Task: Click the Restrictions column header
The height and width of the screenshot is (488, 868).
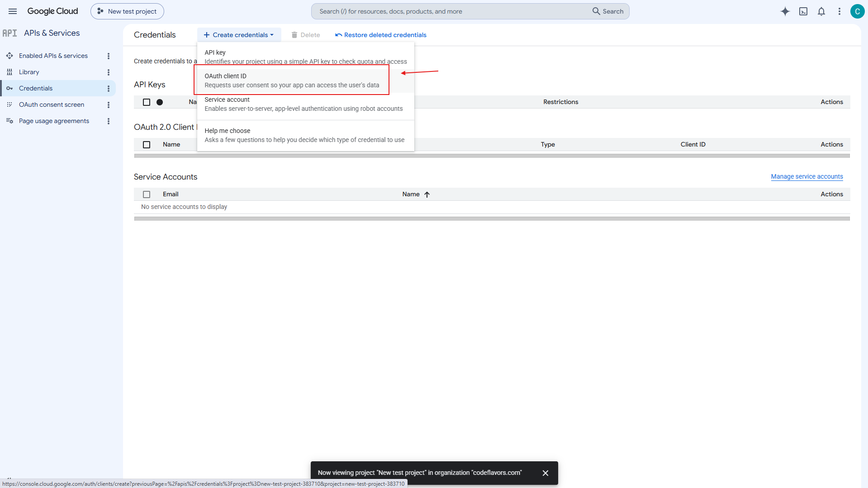Action: [561, 102]
